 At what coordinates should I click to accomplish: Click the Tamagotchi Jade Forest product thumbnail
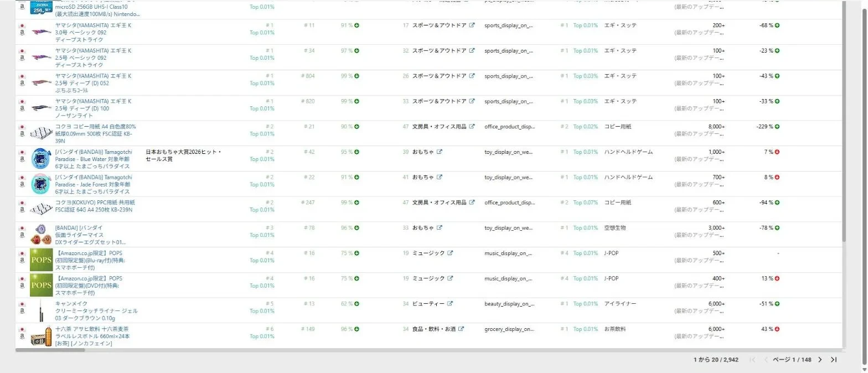[x=41, y=184]
